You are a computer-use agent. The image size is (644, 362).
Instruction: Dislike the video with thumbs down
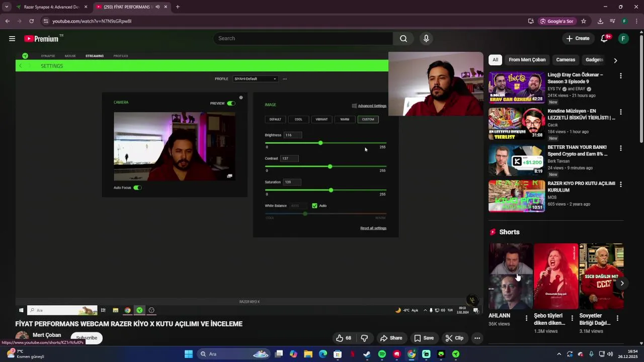[365, 338]
